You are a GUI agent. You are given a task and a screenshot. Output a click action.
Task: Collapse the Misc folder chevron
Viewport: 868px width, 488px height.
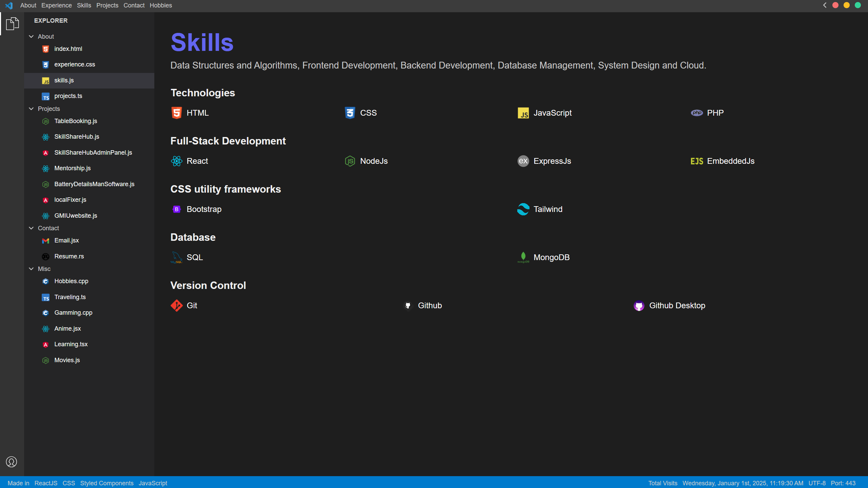(x=31, y=269)
